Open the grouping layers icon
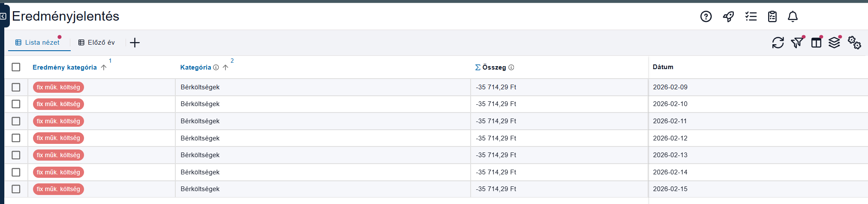 pyautogui.click(x=834, y=43)
